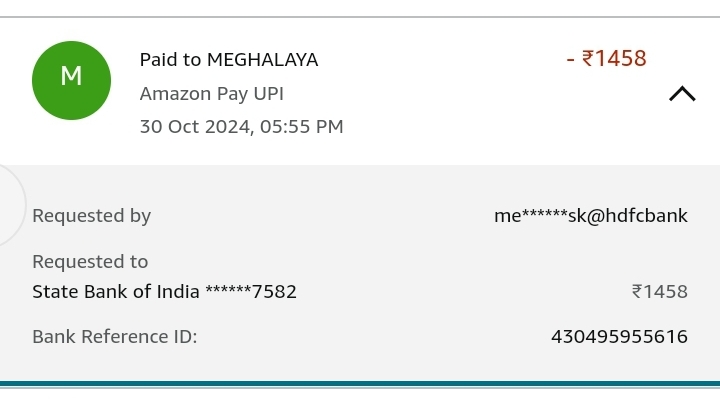Select State Bank of India ******7582 account
Viewport: 720px width, 399px height.
pos(164,292)
